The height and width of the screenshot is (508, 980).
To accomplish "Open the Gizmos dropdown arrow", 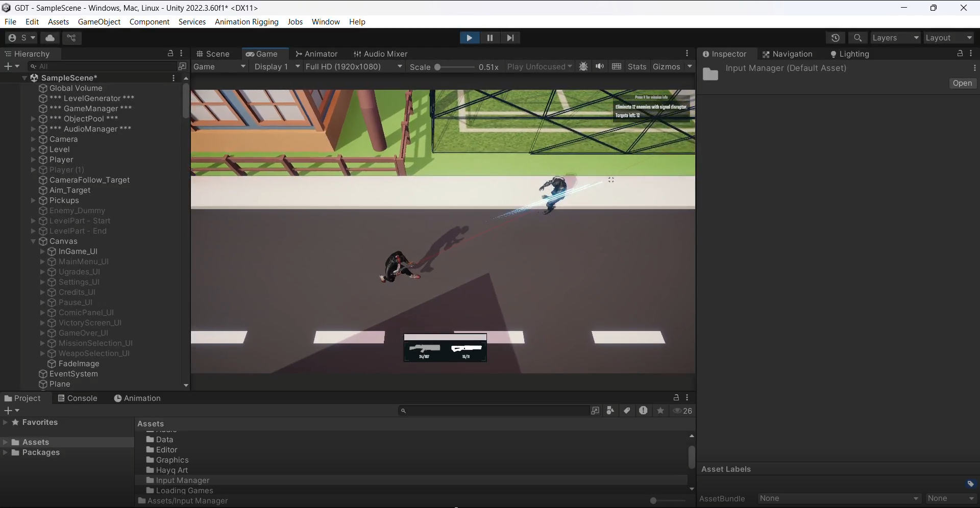I will click(690, 67).
